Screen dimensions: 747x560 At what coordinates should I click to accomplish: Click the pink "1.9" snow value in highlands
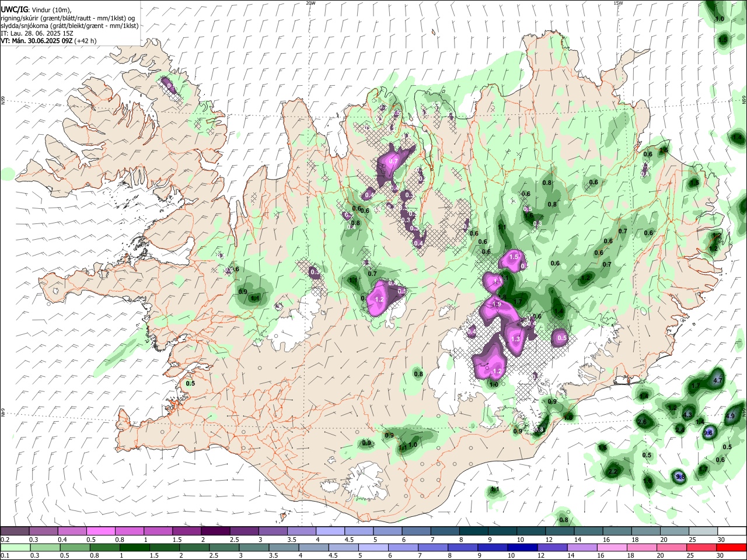497,304
